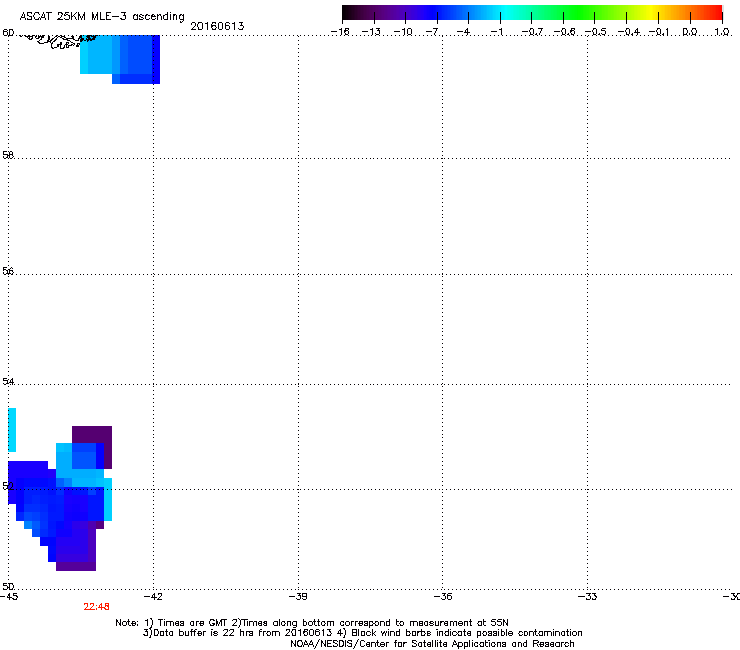This screenshot has height=650, width=740.
Task: Click the longitude label "-42"
Action: pyautogui.click(x=153, y=597)
